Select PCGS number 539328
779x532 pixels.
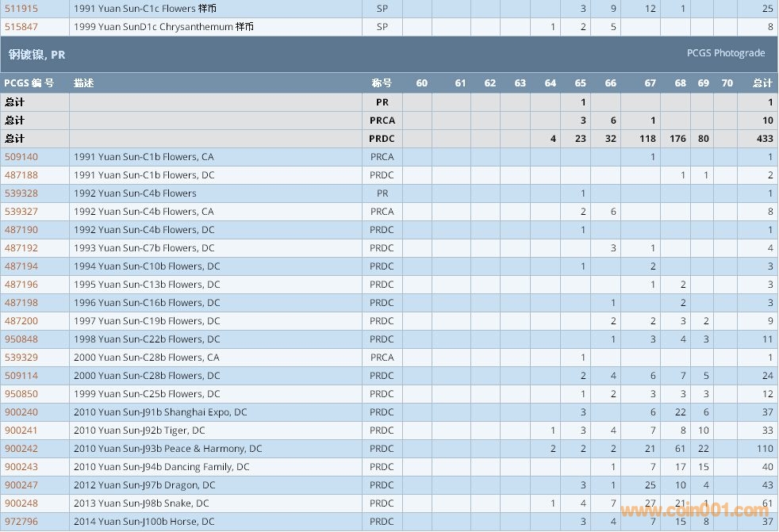pos(21,193)
